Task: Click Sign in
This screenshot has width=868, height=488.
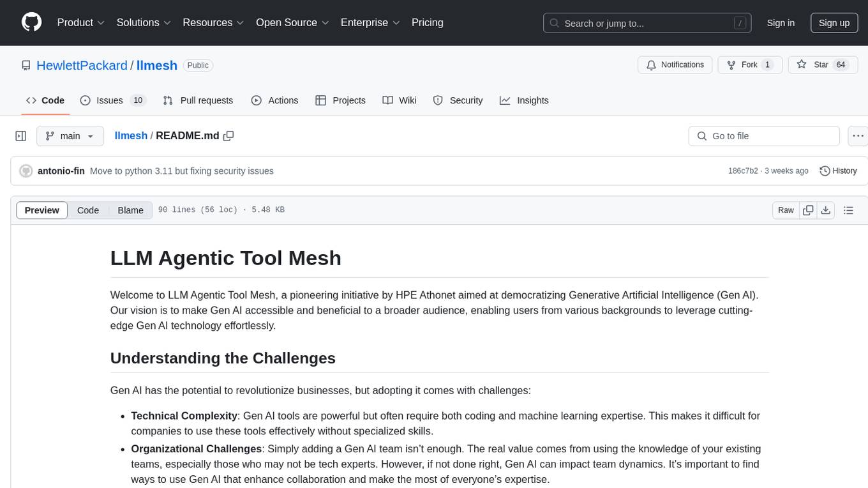Action: 781,23
